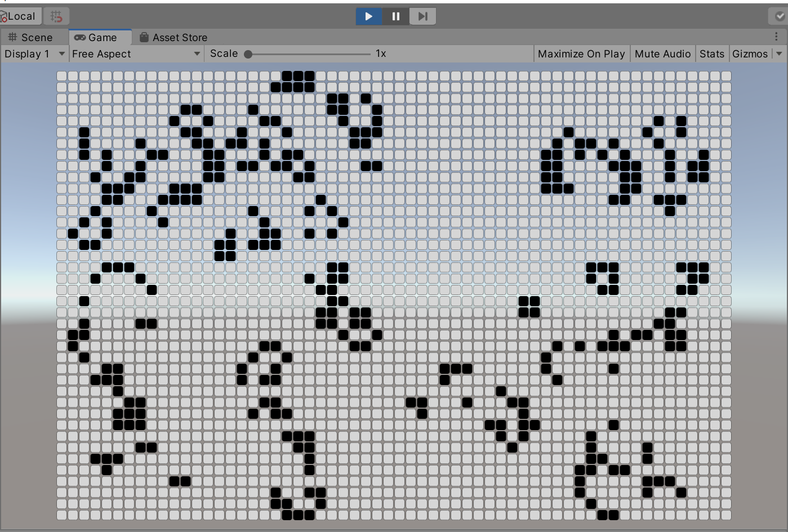
Task: Click the top-left cell of the grid
Action: 61,76
